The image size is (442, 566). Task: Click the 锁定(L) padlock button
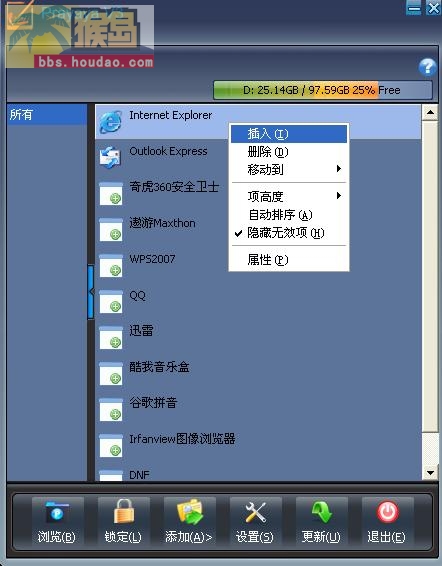point(123,521)
